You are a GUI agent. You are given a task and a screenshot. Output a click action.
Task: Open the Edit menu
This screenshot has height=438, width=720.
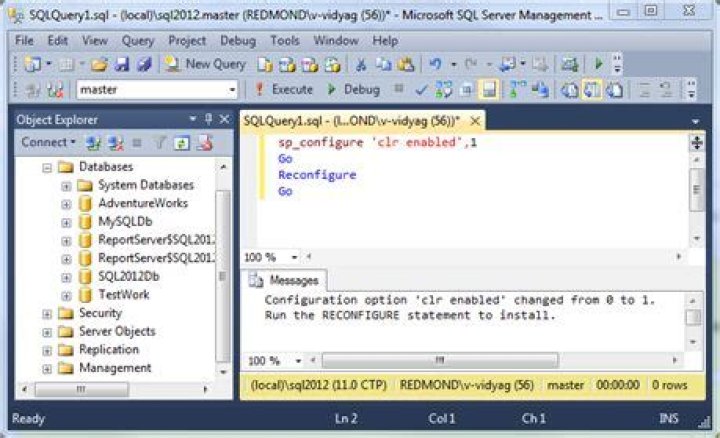[57, 40]
